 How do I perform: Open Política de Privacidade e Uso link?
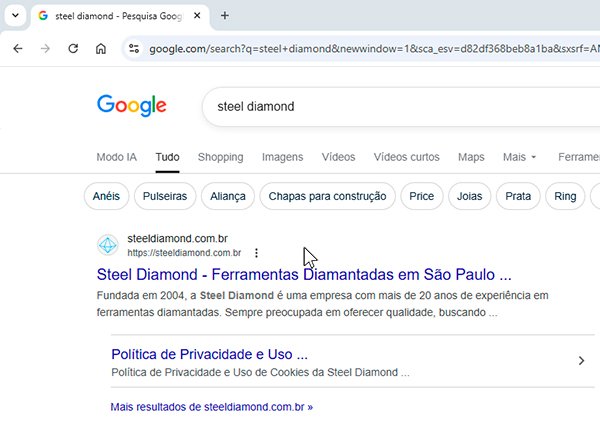(x=209, y=354)
